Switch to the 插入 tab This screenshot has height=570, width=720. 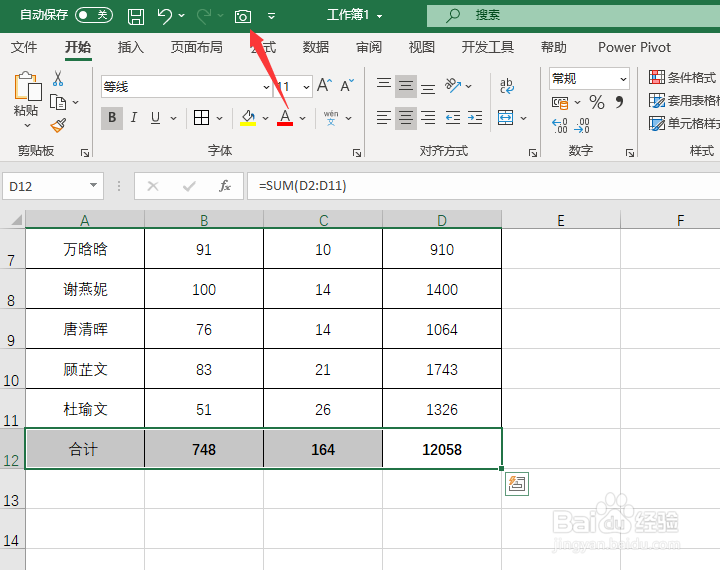point(130,47)
